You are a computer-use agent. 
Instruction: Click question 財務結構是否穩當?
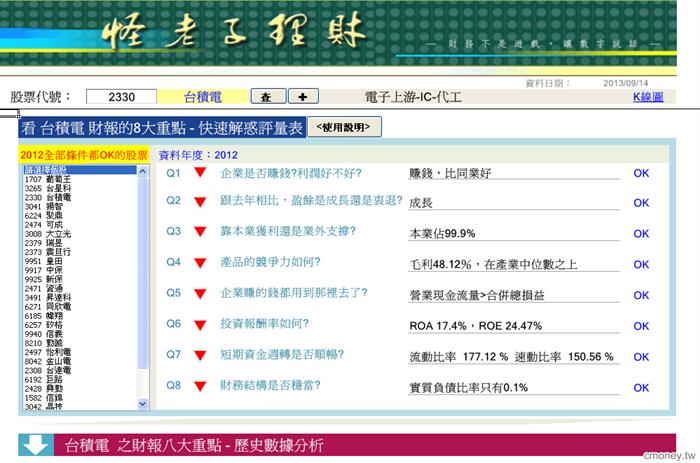coord(270,385)
